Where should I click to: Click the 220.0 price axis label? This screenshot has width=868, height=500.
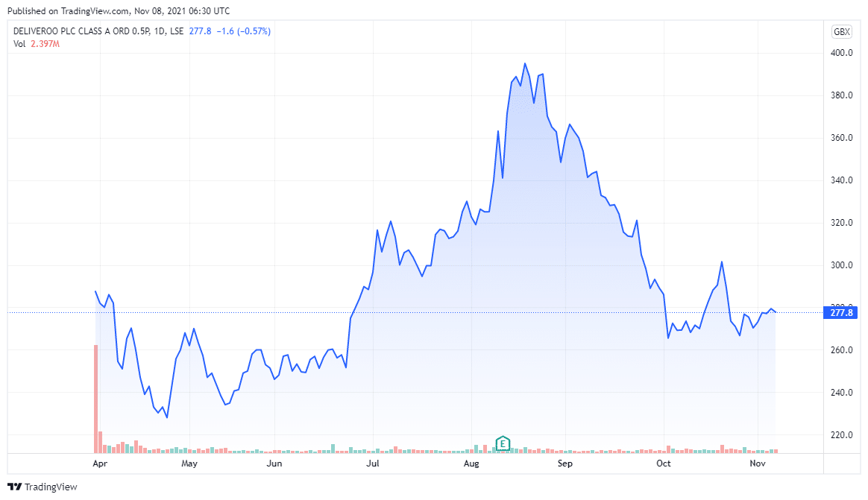[841, 434]
